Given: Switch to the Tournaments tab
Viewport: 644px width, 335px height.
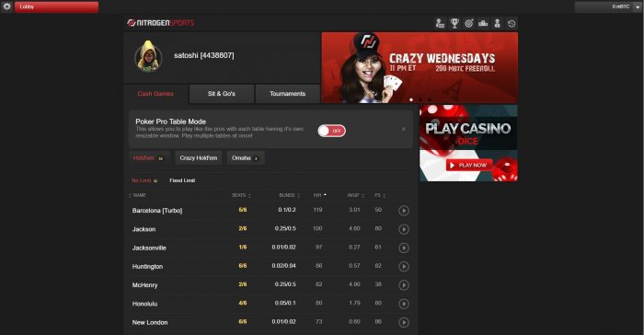Looking at the screenshot, I should 287,94.
